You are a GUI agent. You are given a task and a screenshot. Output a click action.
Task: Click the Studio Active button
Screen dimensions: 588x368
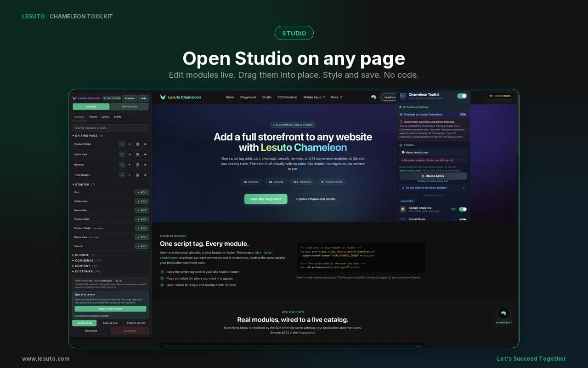pos(433,176)
